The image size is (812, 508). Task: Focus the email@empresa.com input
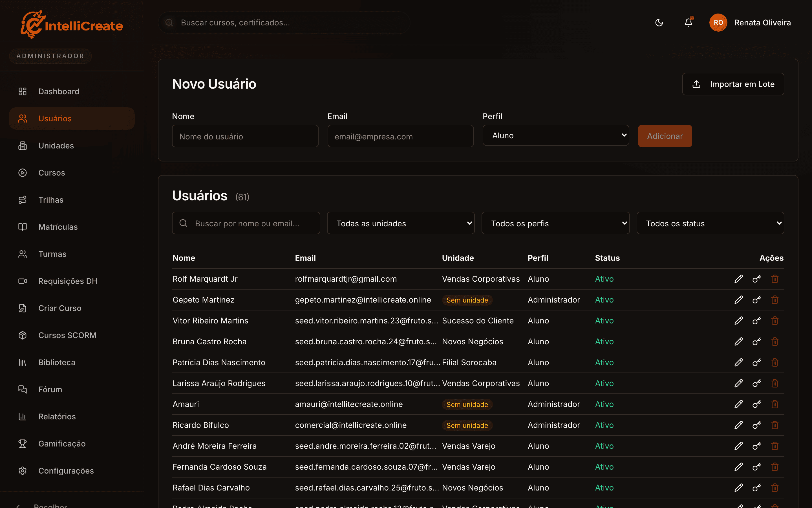point(400,136)
